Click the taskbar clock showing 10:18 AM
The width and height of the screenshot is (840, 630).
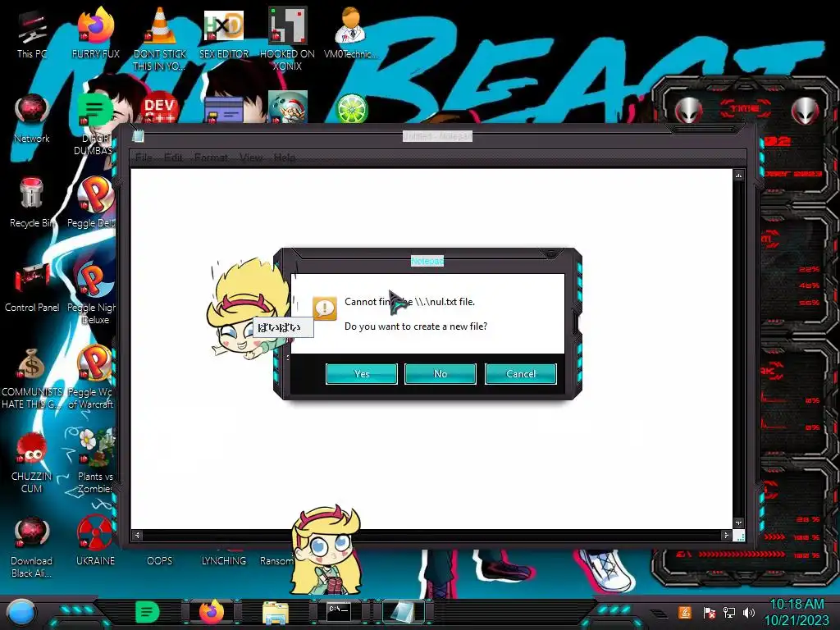(797, 612)
